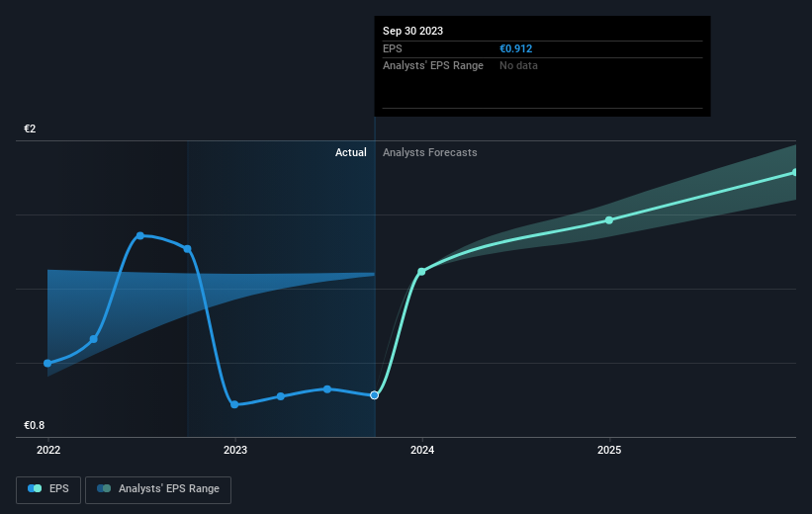Image resolution: width=812 pixels, height=514 pixels.
Task: Click the second 2023 EPS data point
Action: (281, 396)
